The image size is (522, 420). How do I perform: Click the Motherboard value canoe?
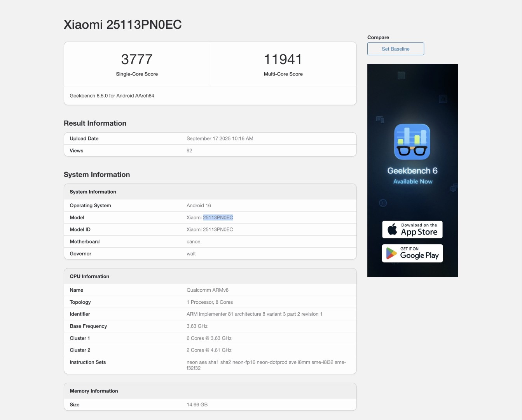pos(194,241)
